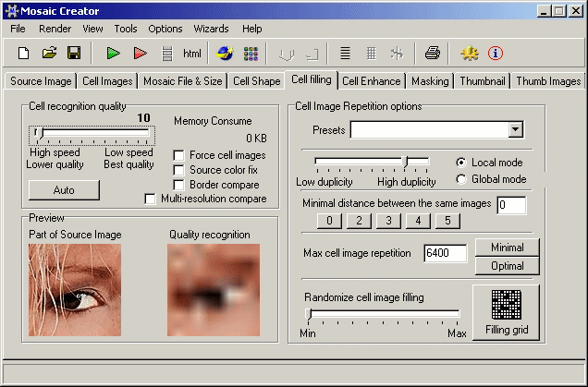The image size is (588, 387).
Task: Switch to Source Image tab
Action: click(41, 81)
